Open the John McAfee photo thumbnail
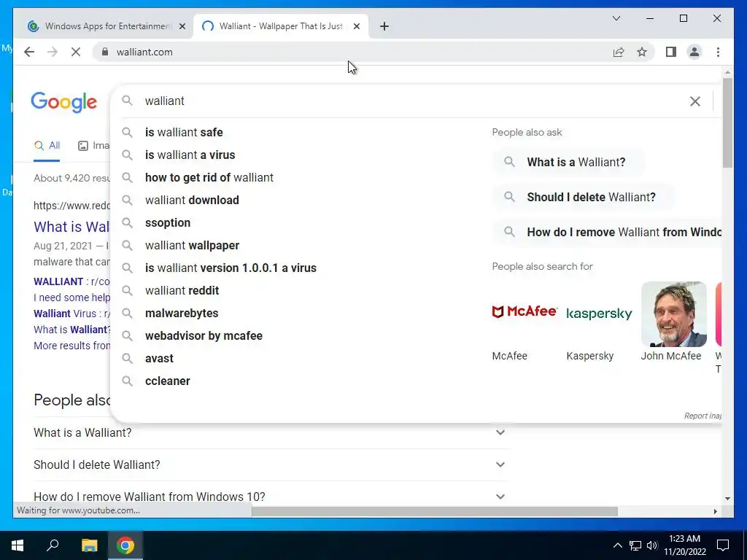747x560 pixels. pos(673,314)
